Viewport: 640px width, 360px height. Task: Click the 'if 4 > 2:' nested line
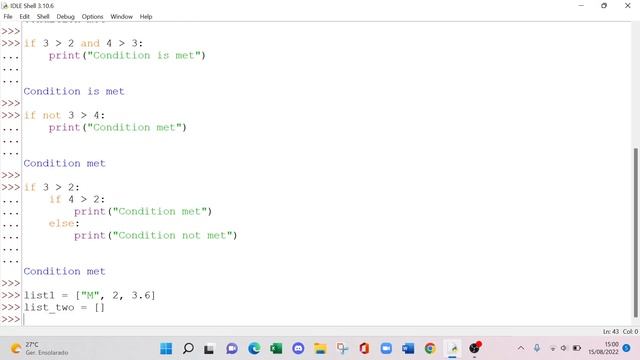tap(77, 199)
